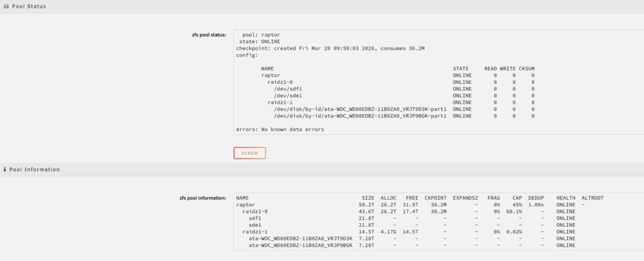Viewport: 644px width, 261px height.
Task: Click the SIZE column header
Action: point(368,198)
